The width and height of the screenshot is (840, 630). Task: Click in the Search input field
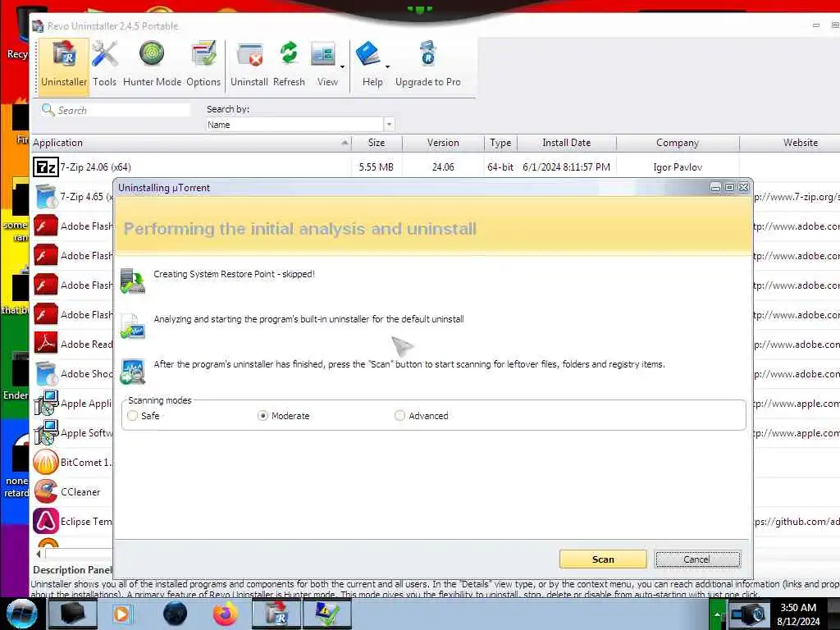[123, 110]
